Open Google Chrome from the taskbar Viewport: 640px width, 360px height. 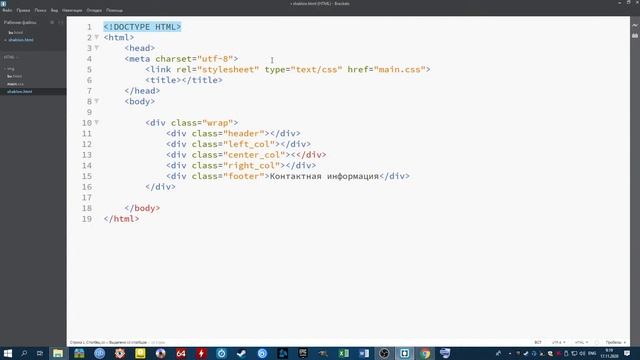(425, 353)
